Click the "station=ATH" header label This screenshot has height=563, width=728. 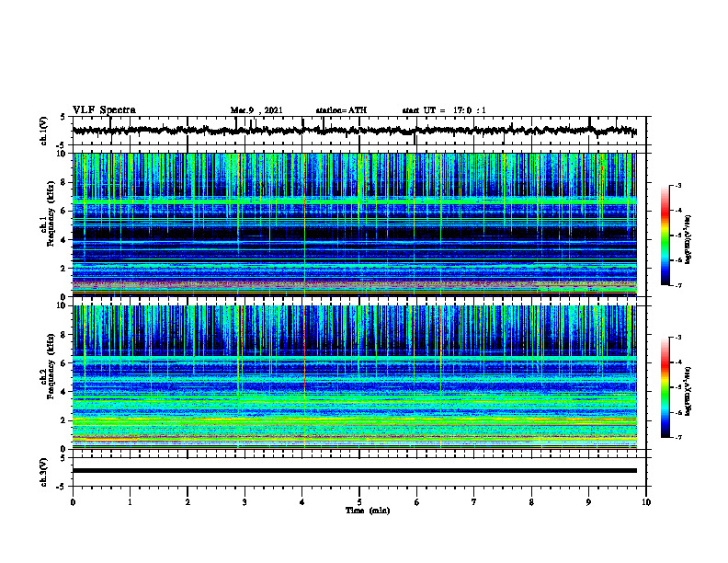[x=341, y=110]
